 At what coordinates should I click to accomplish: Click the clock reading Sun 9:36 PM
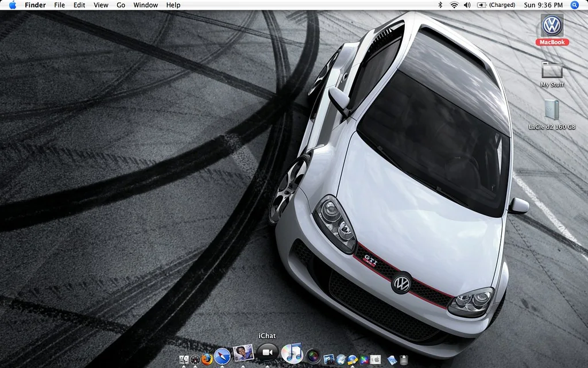[543, 5]
